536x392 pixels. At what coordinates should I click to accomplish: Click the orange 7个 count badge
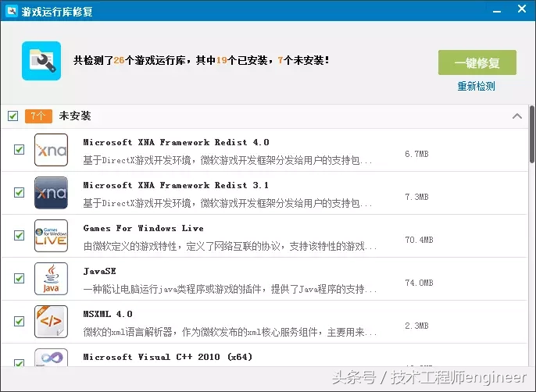tap(38, 116)
